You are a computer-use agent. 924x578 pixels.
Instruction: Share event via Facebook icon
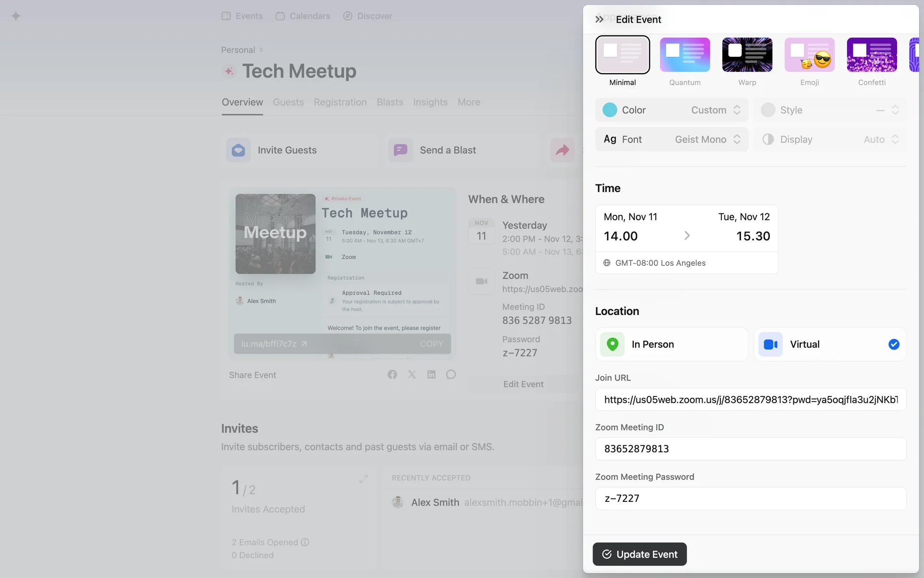[392, 375]
